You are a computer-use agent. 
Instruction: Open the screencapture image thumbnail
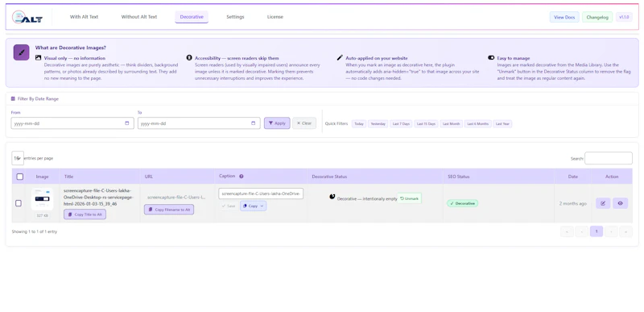click(x=43, y=199)
